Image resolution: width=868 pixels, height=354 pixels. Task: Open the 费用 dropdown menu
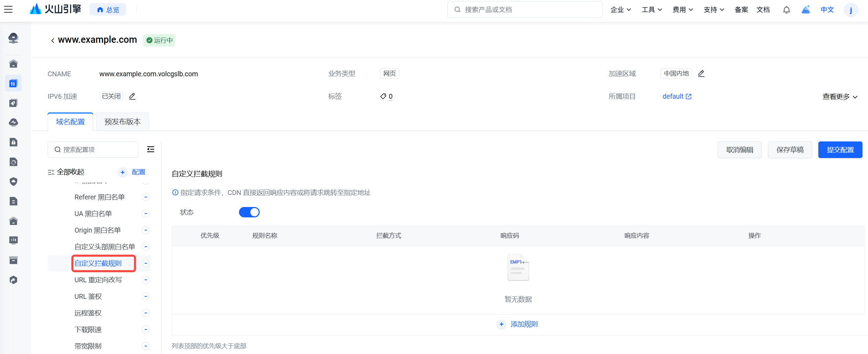click(x=682, y=10)
